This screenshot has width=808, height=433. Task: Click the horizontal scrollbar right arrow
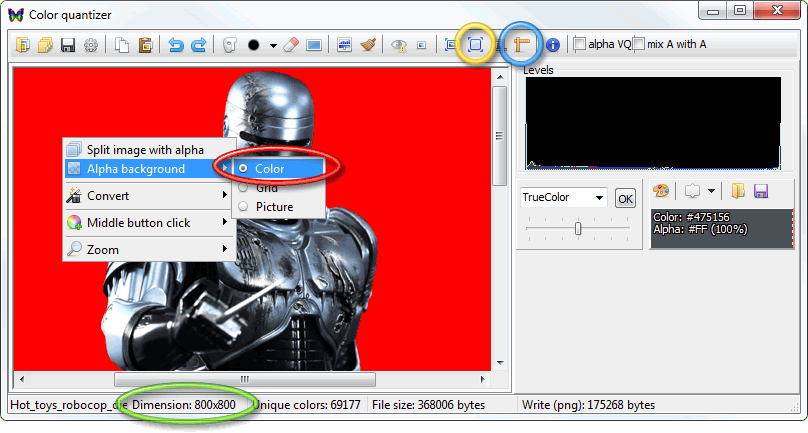(482, 379)
